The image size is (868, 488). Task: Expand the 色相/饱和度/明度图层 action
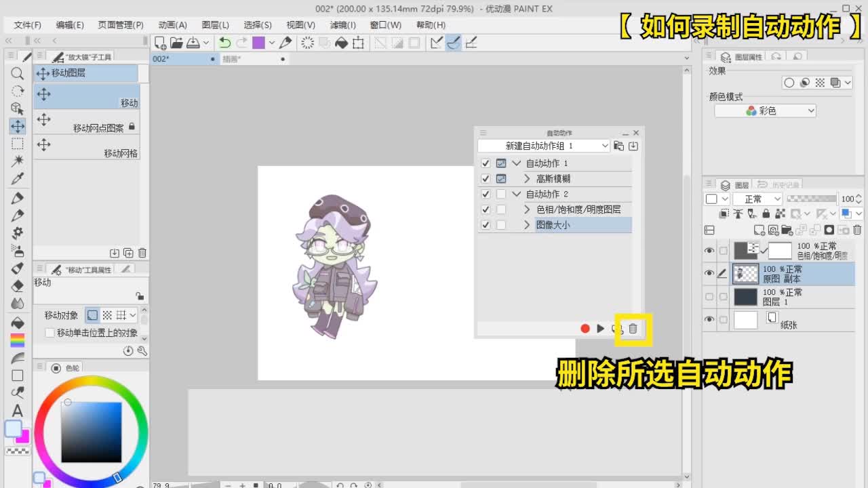click(528, 209)
